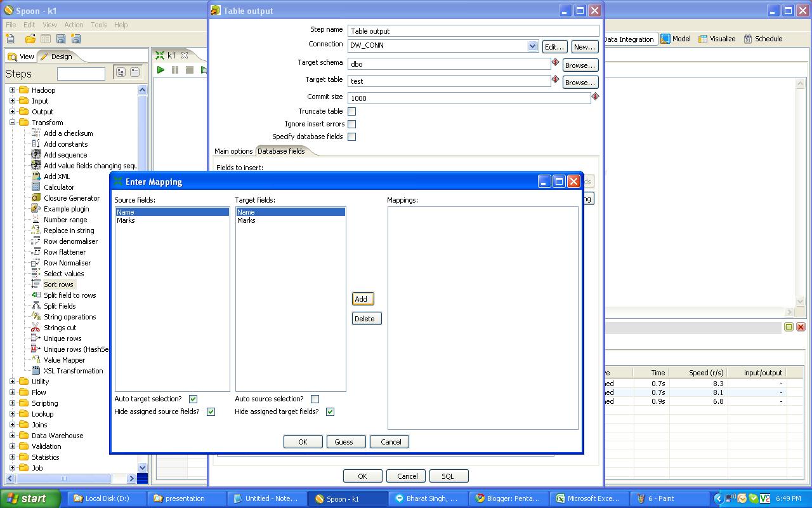
Task: Switch to the Main options tab
Action: click(x=233, y=151)
